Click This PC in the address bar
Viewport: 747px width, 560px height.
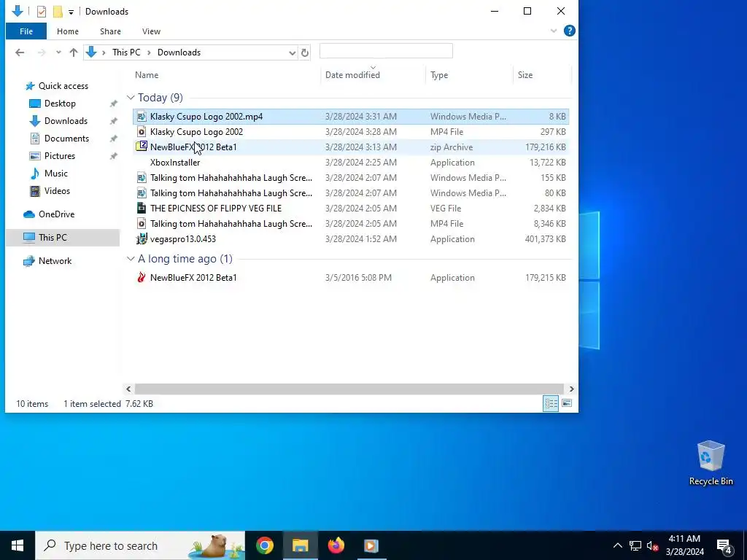(x=126, y=52)
